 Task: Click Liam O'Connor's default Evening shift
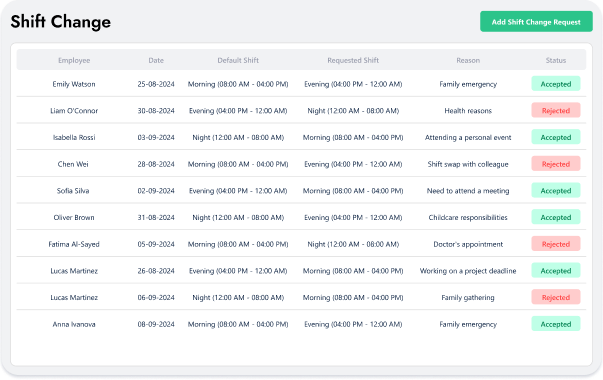pyautogui.click(x=238, y=111)
